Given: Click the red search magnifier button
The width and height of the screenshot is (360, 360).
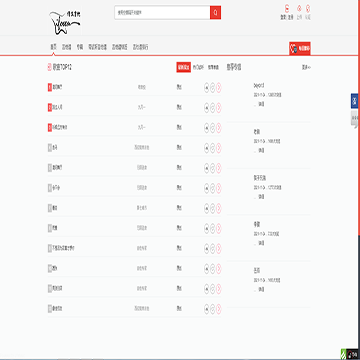Looking at the screenshot, I should [x=215, y=13].
